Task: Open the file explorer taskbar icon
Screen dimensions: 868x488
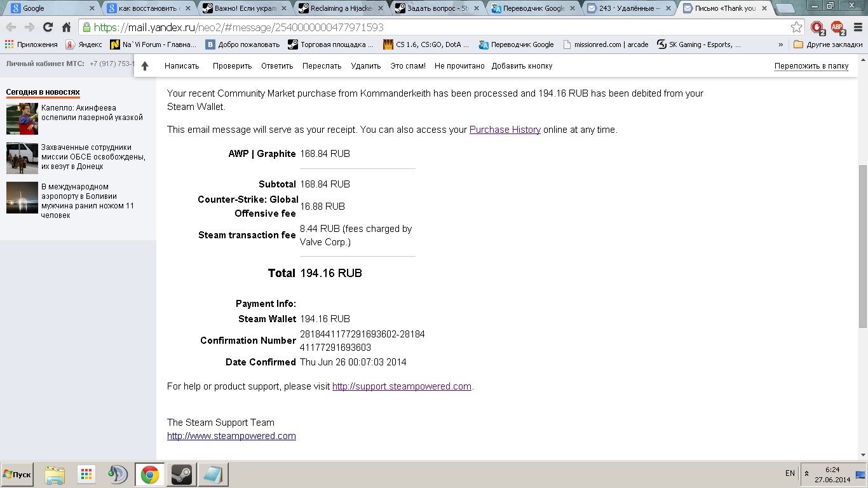Action: point(55,475)
